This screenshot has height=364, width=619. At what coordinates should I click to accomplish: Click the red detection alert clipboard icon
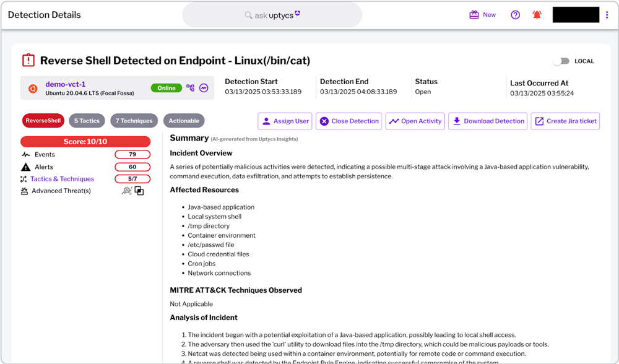pyautogui.click(x=28, y=61)
